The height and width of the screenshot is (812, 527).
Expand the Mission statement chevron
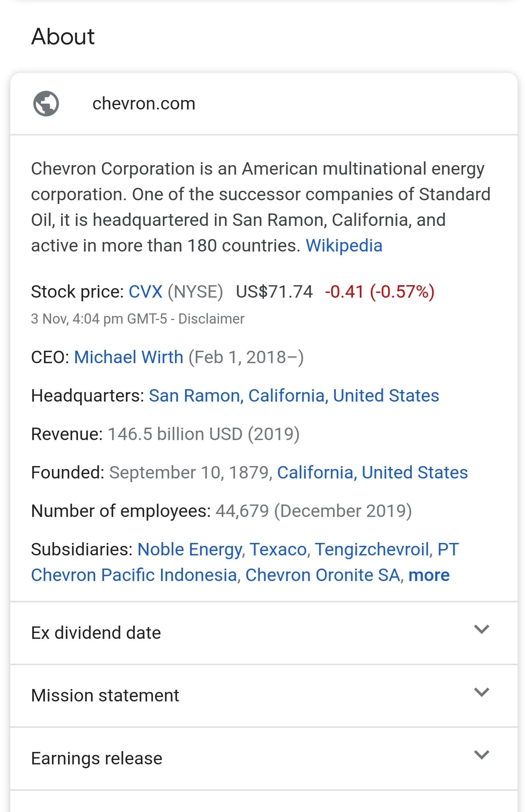[482, 692]
